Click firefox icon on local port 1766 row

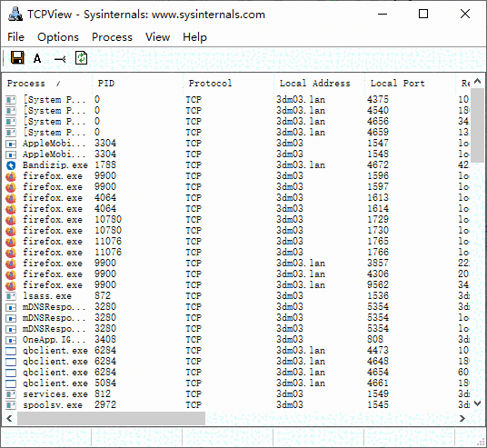point(11,253)
